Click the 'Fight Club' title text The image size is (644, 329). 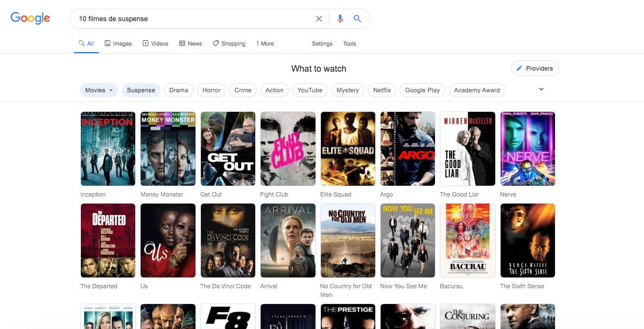[x=274, y=194]
